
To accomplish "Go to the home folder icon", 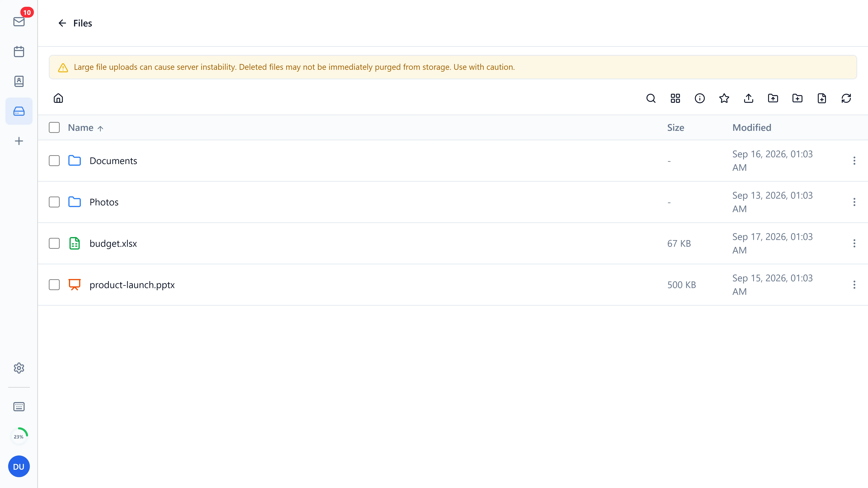I will coord(58,98).
